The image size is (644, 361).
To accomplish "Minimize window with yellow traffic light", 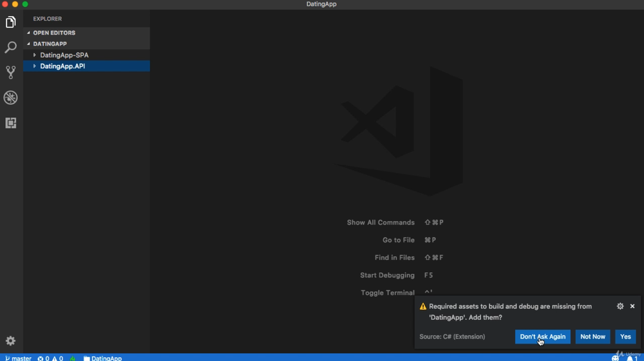I will (x=15, y=4).
